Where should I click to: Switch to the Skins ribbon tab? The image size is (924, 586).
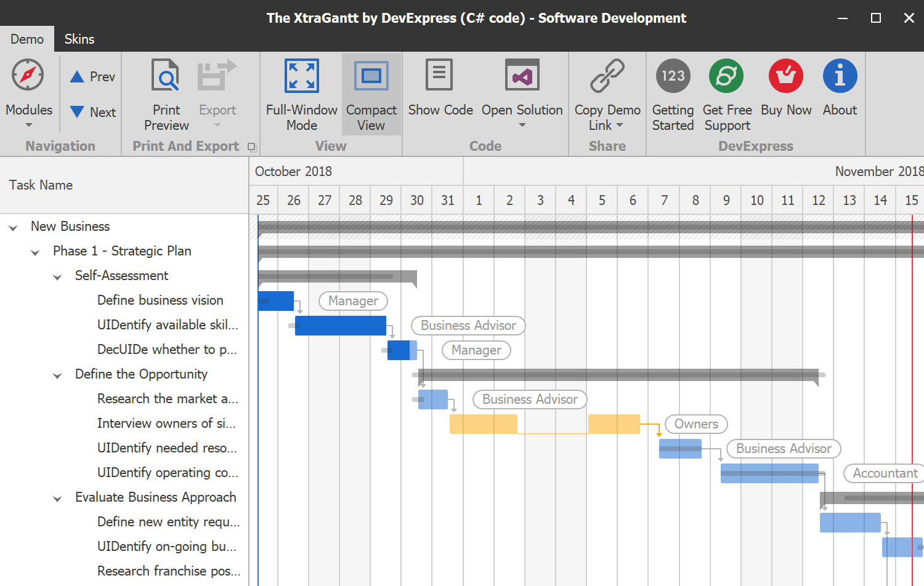tap(79, 39)
